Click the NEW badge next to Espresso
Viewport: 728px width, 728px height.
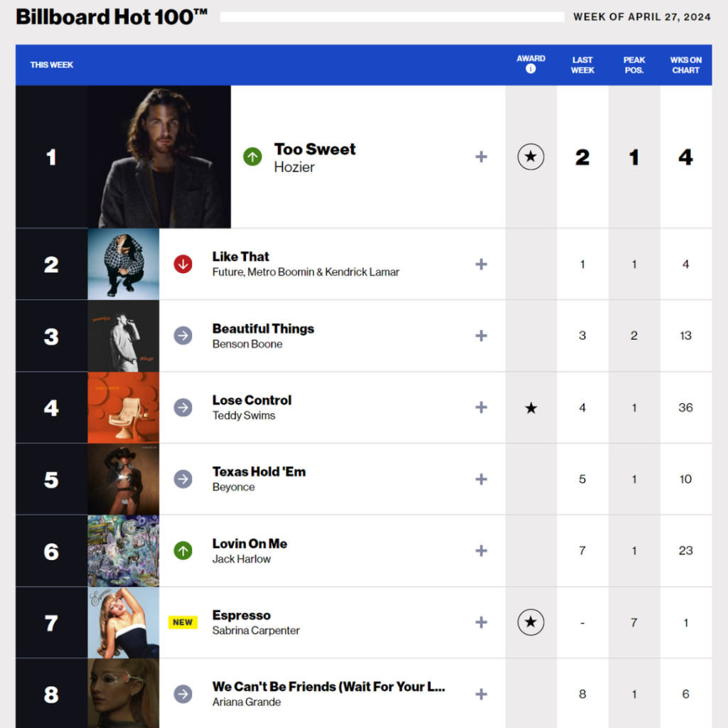pyautogui.click(x=183, y=622)
